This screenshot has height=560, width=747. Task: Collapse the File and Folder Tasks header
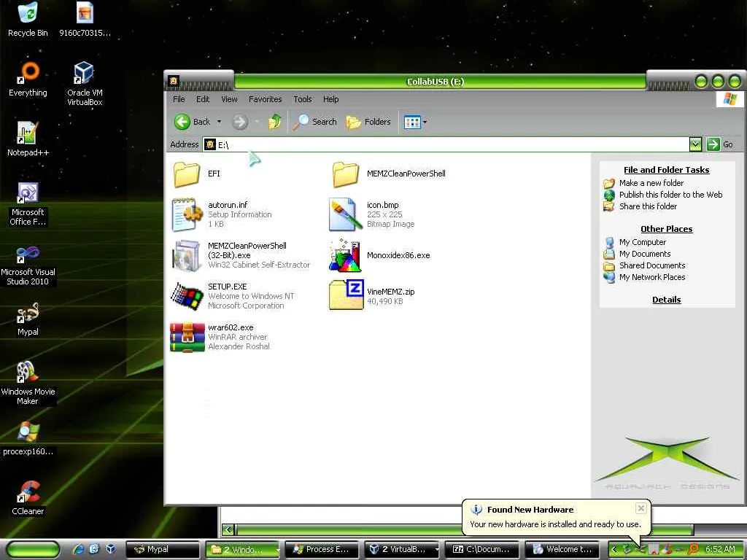tap(667, 170)
